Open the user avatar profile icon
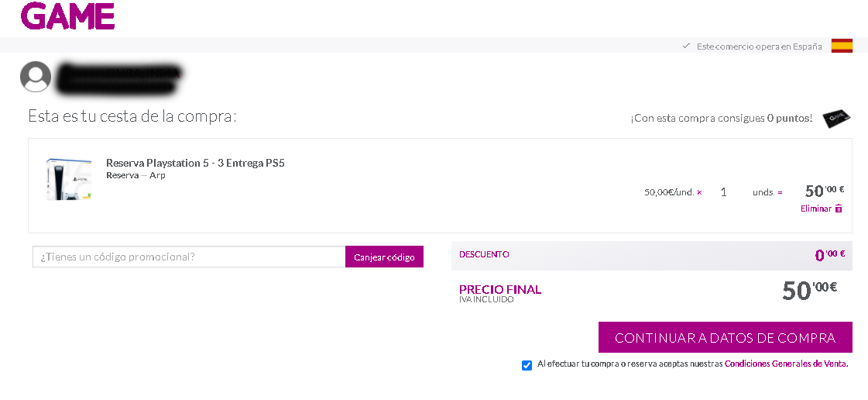This screenshot has width=868, height=400. click(36, 77)
